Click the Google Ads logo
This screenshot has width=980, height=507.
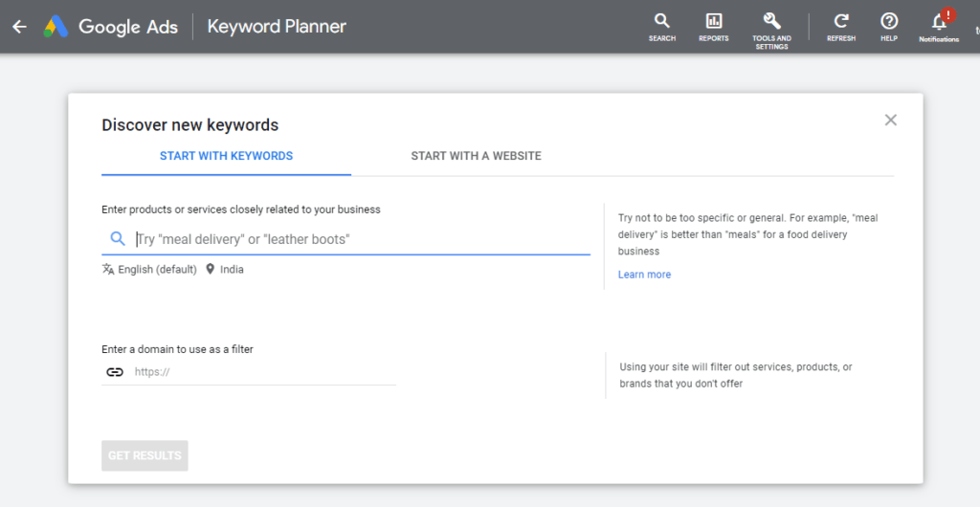click(x=56, y=27)
